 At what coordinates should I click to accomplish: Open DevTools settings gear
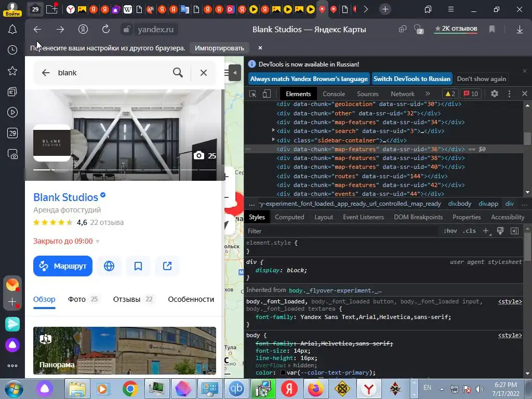tap(495, 94)
